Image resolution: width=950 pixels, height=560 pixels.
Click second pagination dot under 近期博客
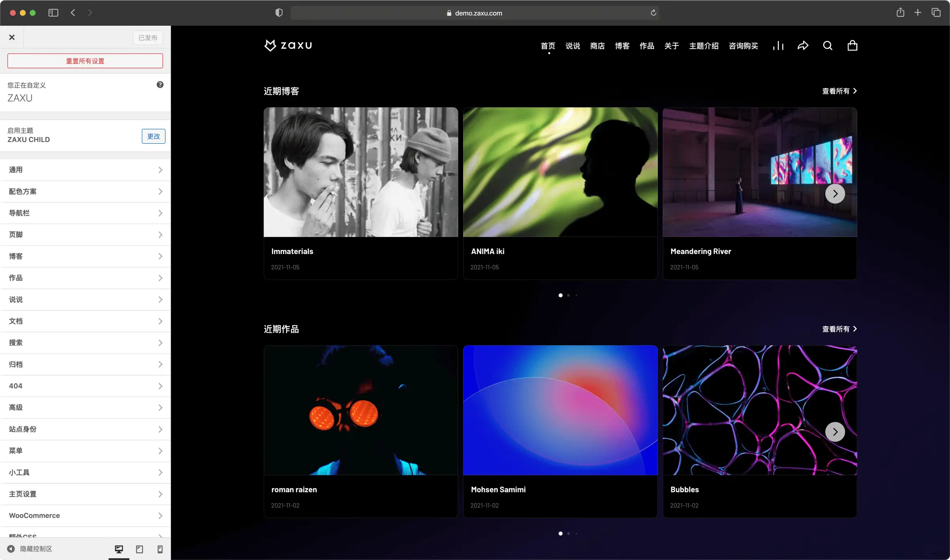pyautogui.click(x=568, y=295)
